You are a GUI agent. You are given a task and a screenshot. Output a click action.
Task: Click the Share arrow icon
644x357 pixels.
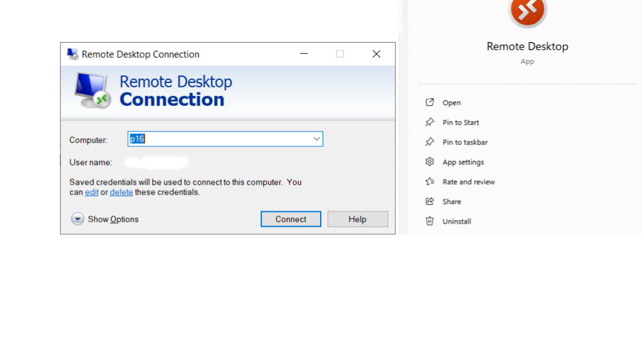pos(429,201)
